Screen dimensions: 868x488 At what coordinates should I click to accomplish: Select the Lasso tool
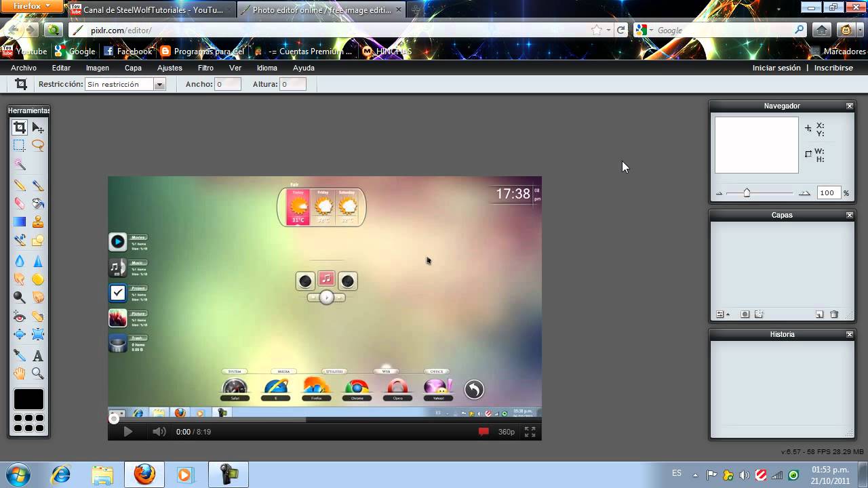click(38, 146)
